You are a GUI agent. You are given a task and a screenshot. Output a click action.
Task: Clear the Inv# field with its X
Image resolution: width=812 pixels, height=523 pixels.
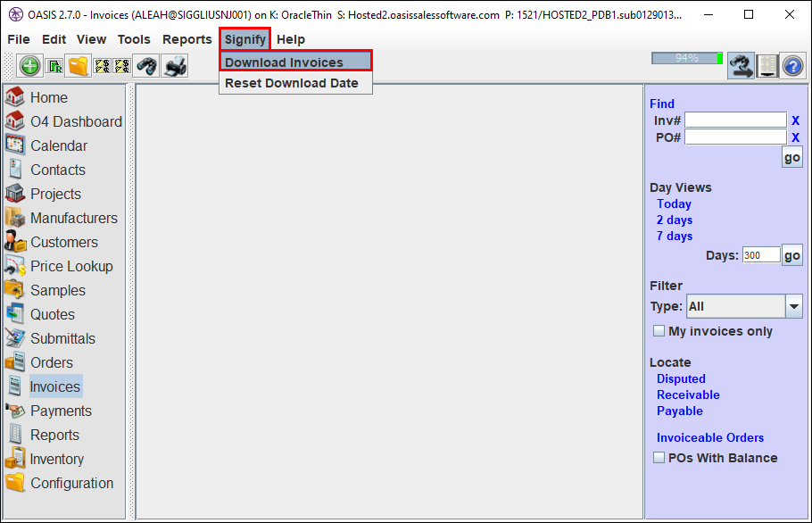795,120
